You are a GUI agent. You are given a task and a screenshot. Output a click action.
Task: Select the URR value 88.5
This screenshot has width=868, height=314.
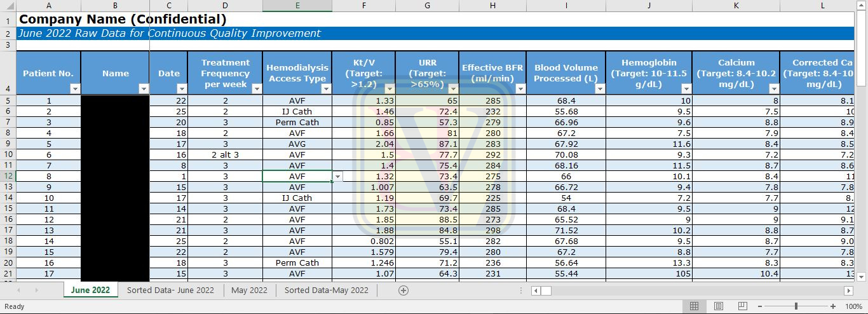(427, 219)
